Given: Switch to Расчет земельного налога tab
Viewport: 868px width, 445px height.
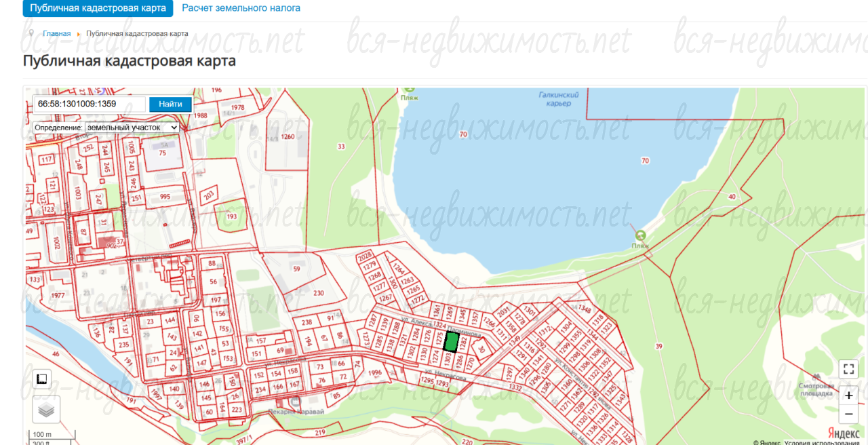Looking at the screenshot, I should [241, 8].
